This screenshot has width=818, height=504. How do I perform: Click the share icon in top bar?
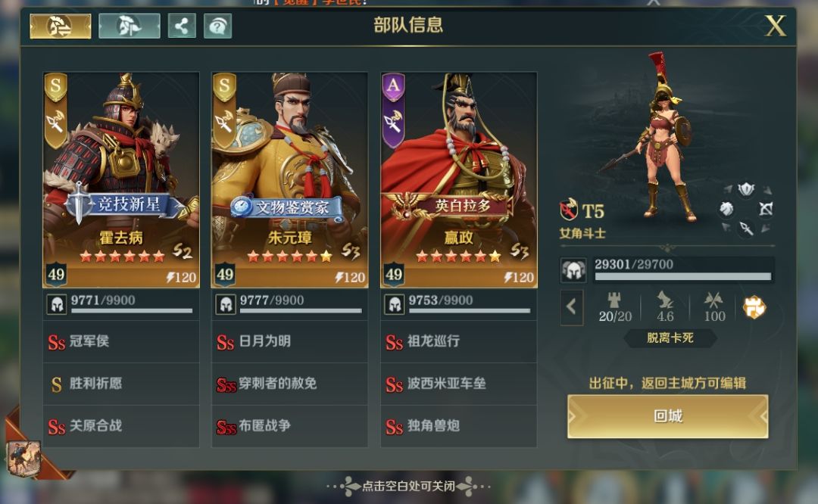(x=182, y=26)
